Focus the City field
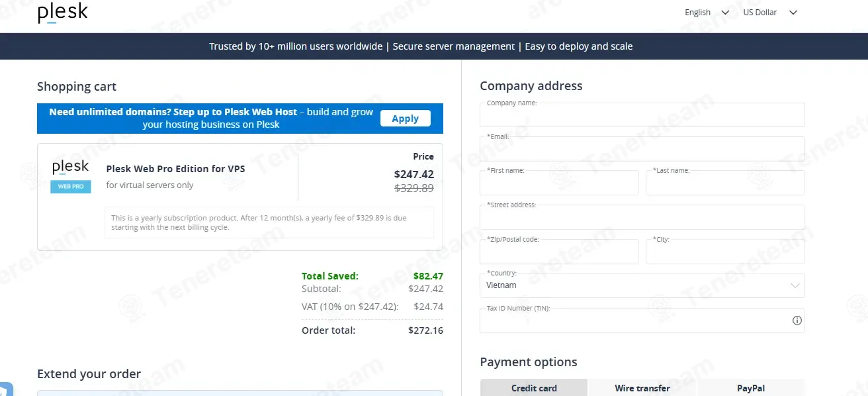 pos(725,252)
